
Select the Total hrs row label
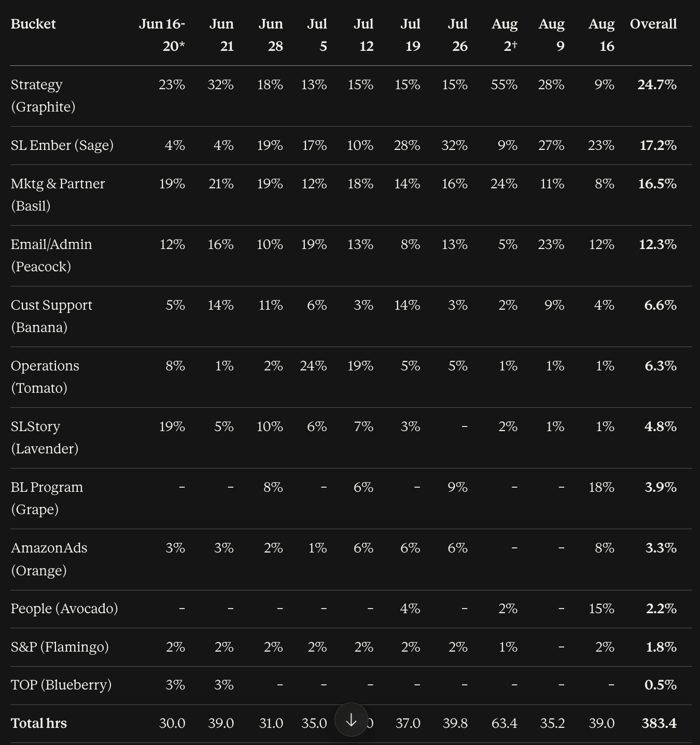tap(39, 723)
